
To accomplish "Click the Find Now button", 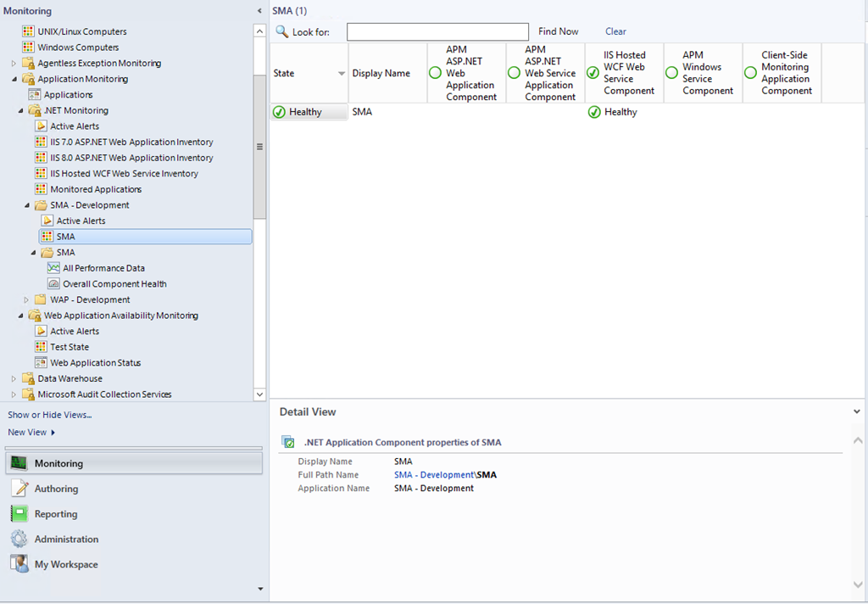I will (x=558, y=31).
